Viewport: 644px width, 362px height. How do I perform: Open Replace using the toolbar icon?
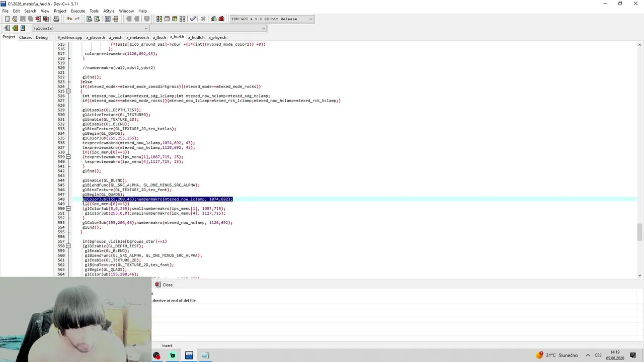pyautogui.click(x=97, y=19)
